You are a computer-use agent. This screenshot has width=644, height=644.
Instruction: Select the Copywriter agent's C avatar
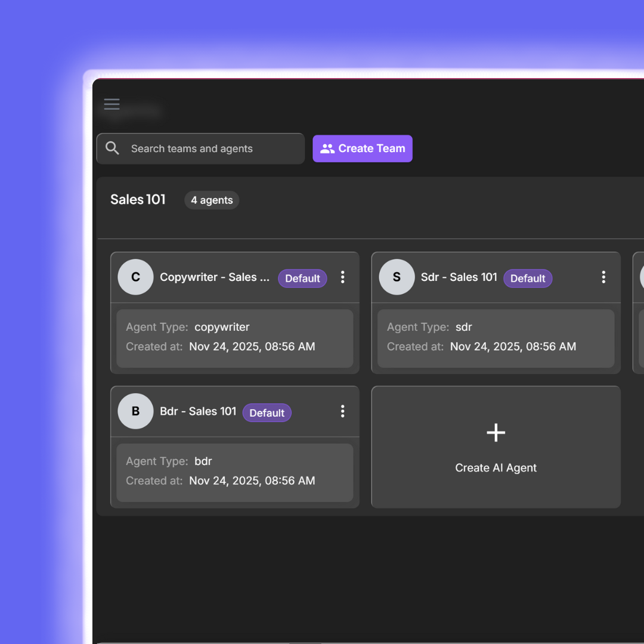pyautogui.click(x=135, y=277)
